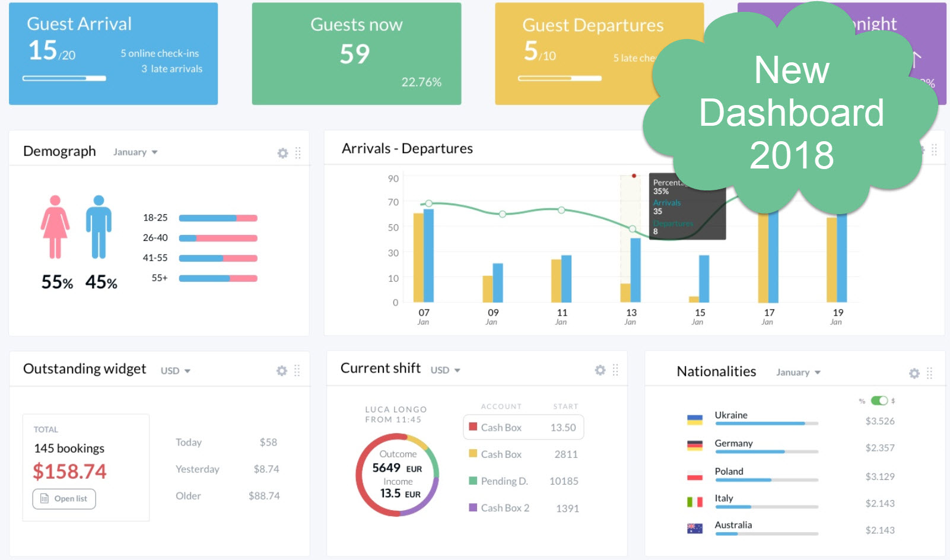Open Current shift settings gear
950x560 pixels.
[600, 370]
